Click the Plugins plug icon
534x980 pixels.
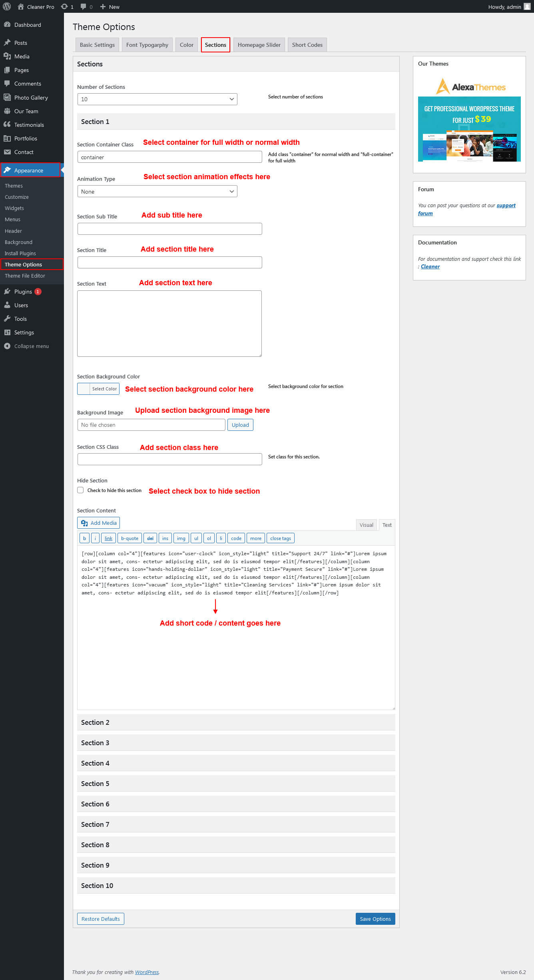point(7,291)
